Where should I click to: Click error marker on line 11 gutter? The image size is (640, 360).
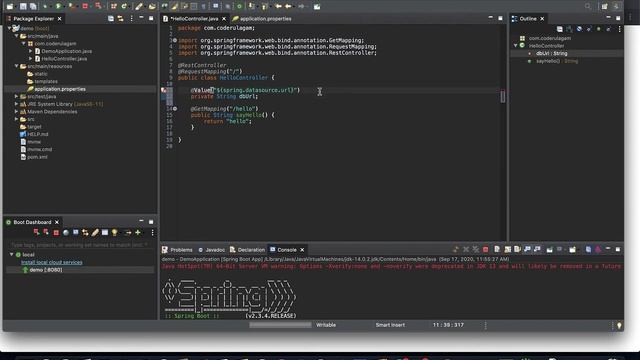pos(164,90)
